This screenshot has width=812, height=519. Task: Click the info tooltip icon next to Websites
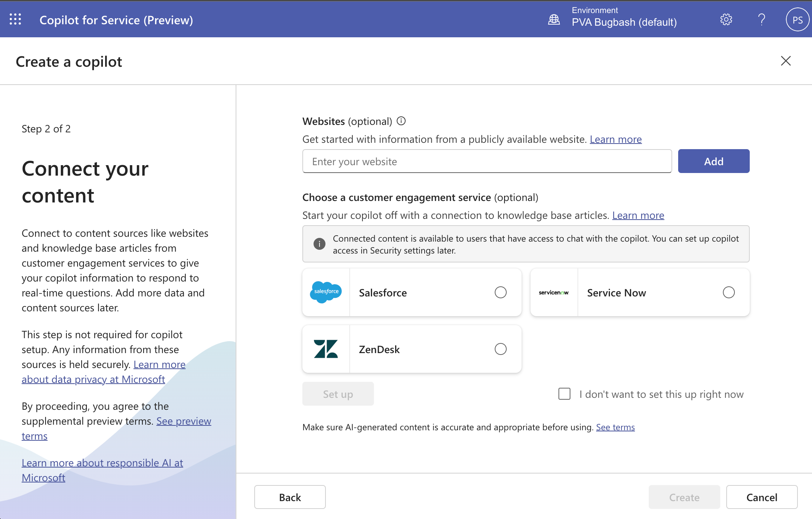tap(401, 121)
